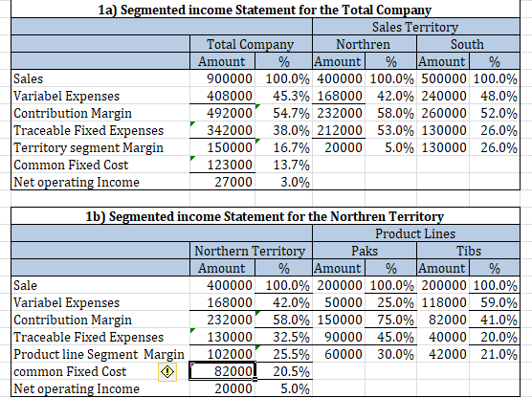Click the Paks header cell

364,251
